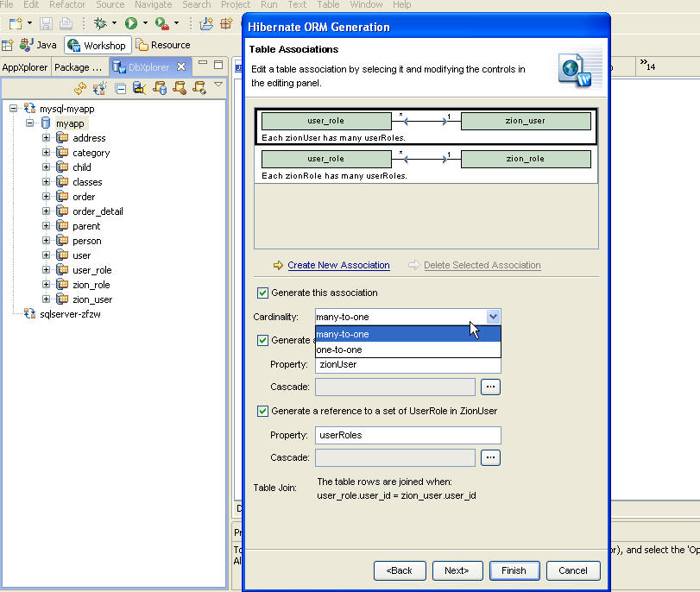Viewport: 700px width, 592px height.
Task: Click the Collapse All icon in DbXplorer toolbar
Action: (121, 89)
